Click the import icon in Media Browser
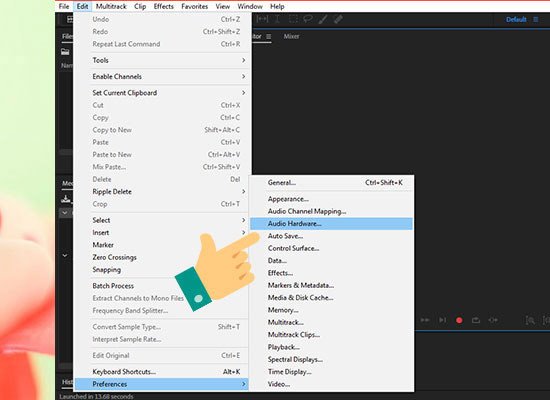Screen dimensions: 550x400 point(66,199)
